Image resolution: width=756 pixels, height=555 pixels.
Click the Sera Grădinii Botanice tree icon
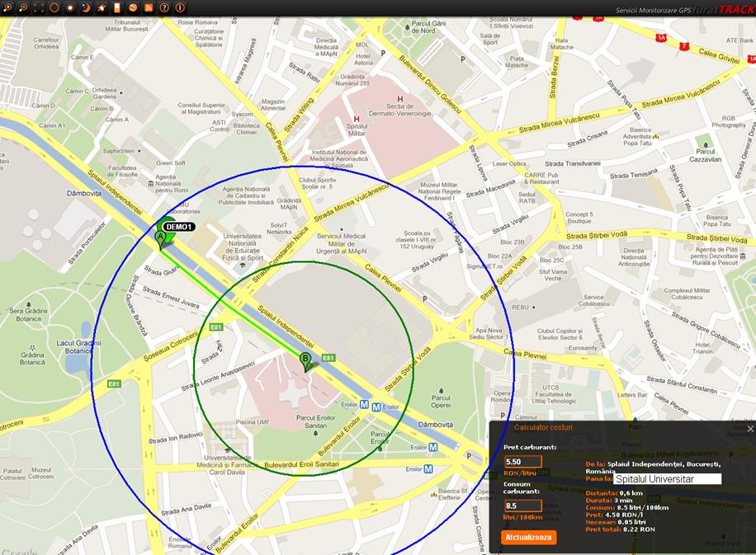[x=28, y=304]
